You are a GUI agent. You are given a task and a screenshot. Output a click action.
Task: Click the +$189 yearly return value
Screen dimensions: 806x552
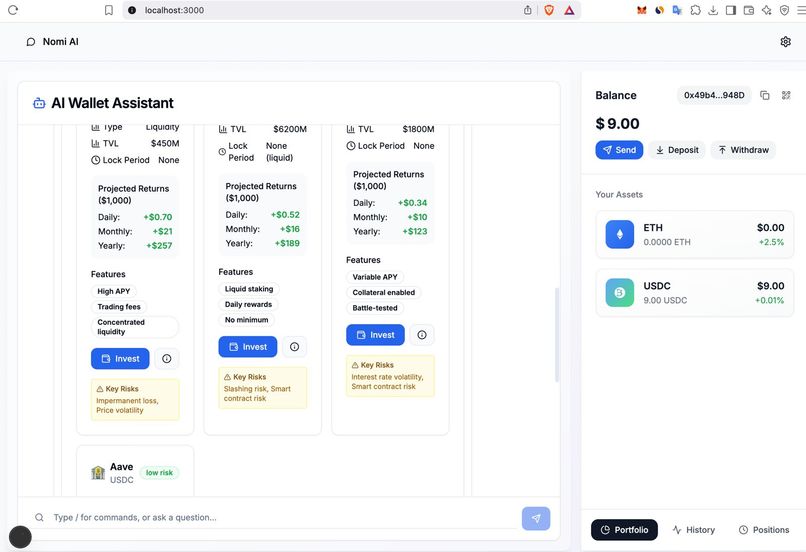[287, 243]
